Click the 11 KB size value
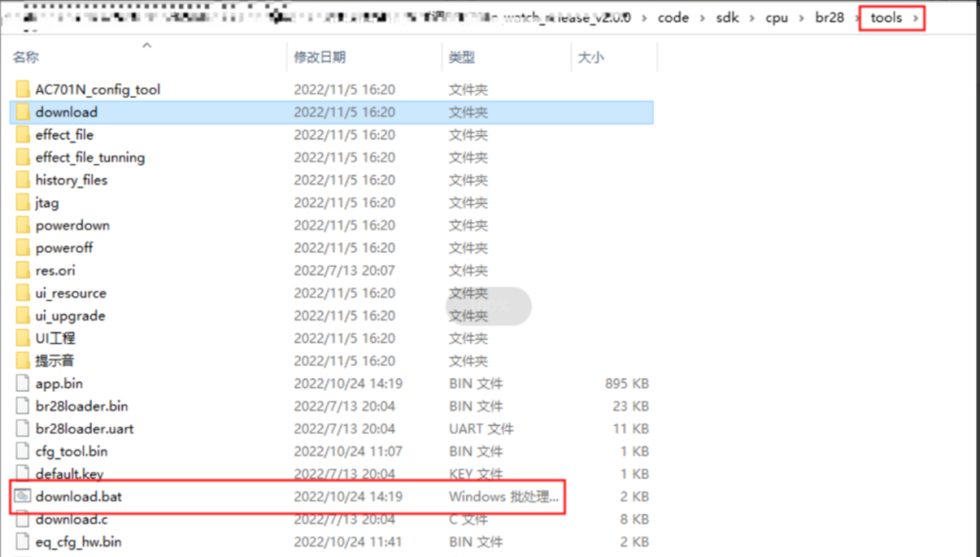The image size is (980, 557). pyautogui.click(x=630, y=428)
